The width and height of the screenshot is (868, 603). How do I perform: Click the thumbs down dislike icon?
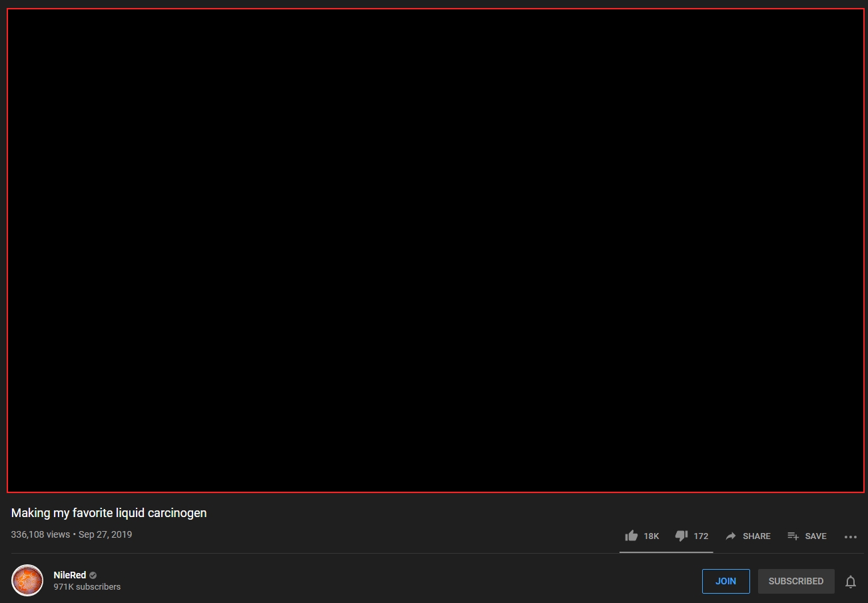click(681, 536)
